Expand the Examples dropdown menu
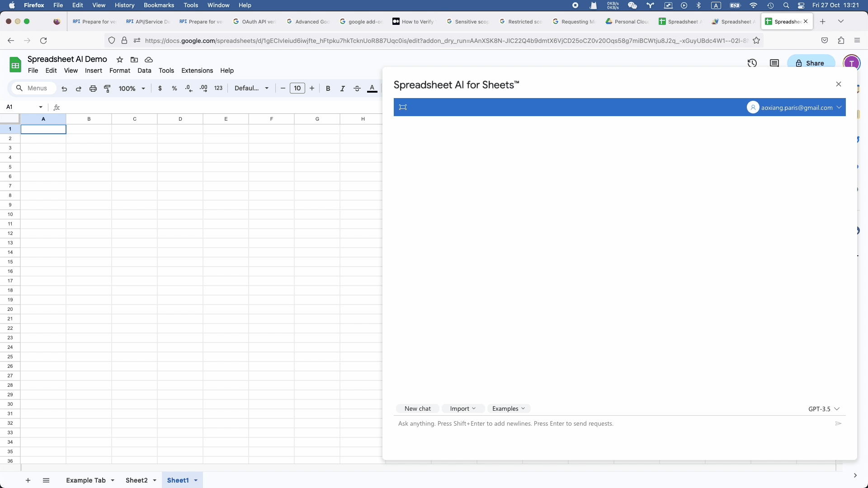The height and width of the screenshot is (488, 868). (508, 408)
